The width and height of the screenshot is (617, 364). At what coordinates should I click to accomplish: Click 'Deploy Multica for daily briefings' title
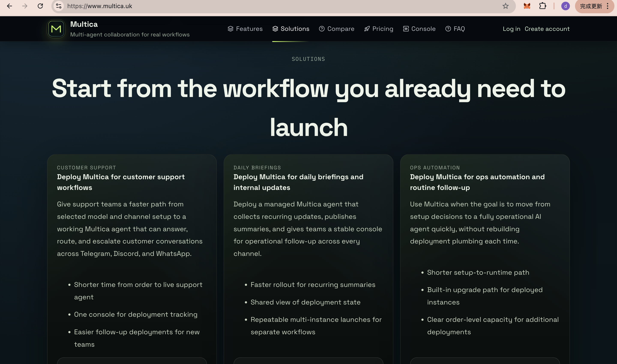298,182
